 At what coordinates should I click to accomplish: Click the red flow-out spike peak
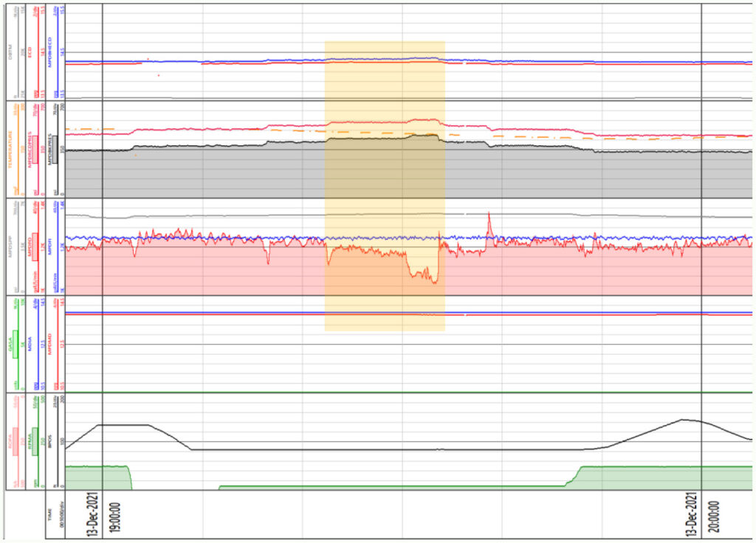(x=489, y=214)
